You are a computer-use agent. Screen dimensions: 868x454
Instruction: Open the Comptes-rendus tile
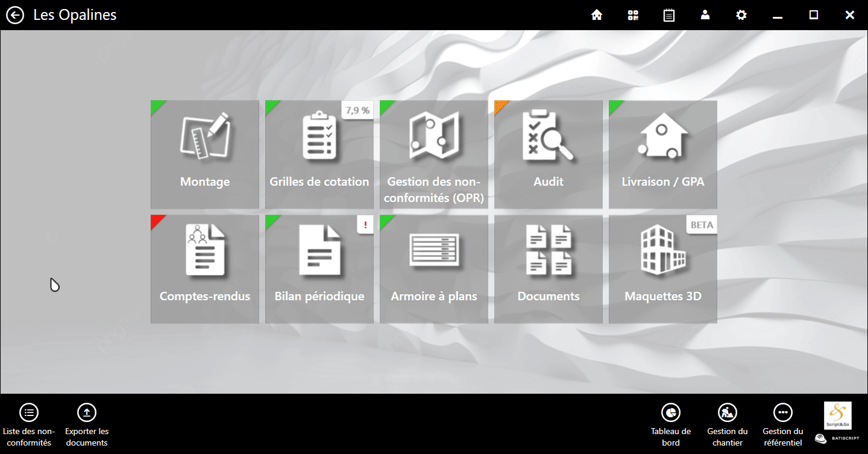point(205,269)
